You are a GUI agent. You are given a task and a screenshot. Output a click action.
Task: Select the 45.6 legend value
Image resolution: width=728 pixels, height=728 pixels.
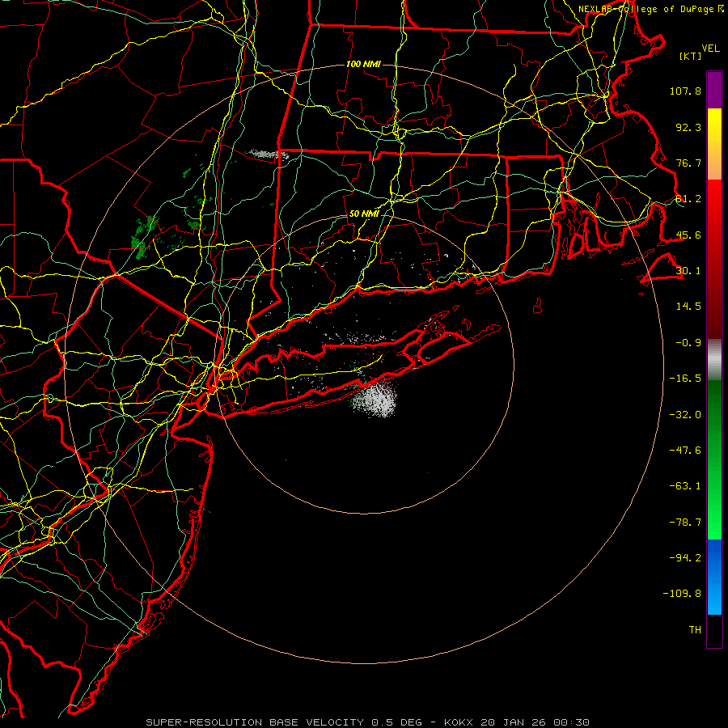point(688,235)
